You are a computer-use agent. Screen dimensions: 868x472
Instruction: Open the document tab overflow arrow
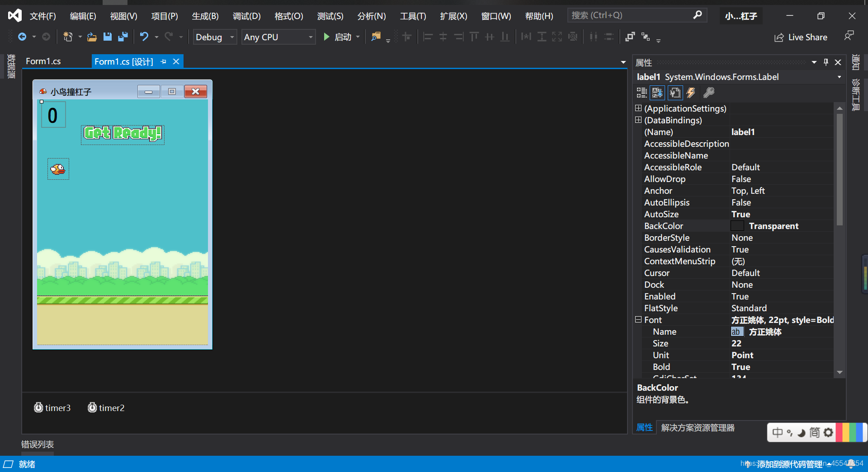click(623, 62)
